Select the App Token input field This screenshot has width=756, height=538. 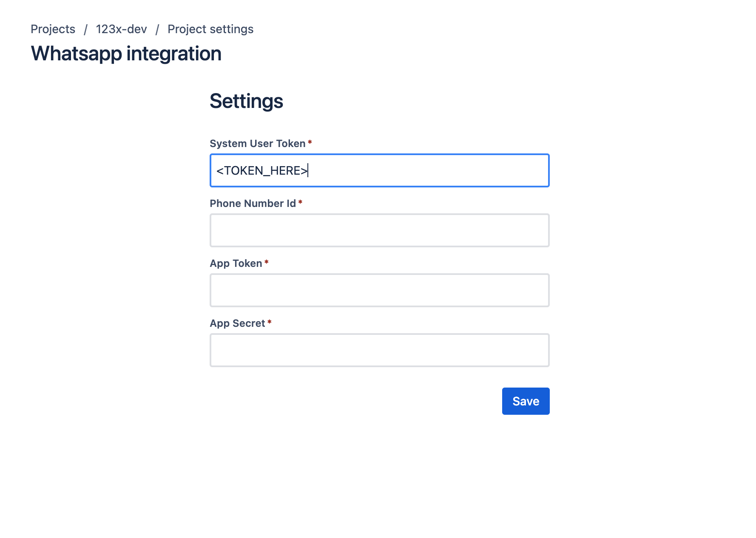(x=379, y=290)
